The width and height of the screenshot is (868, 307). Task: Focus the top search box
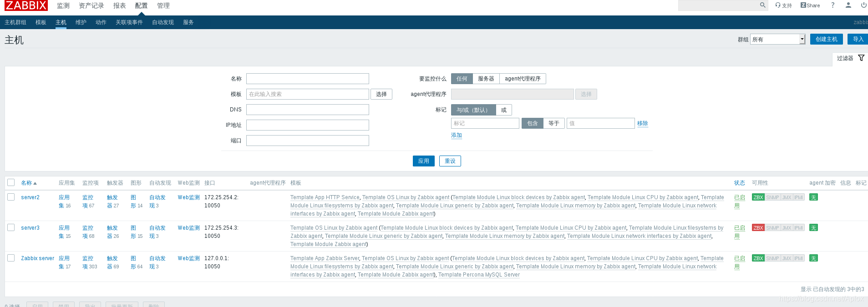tap(718, 5)
